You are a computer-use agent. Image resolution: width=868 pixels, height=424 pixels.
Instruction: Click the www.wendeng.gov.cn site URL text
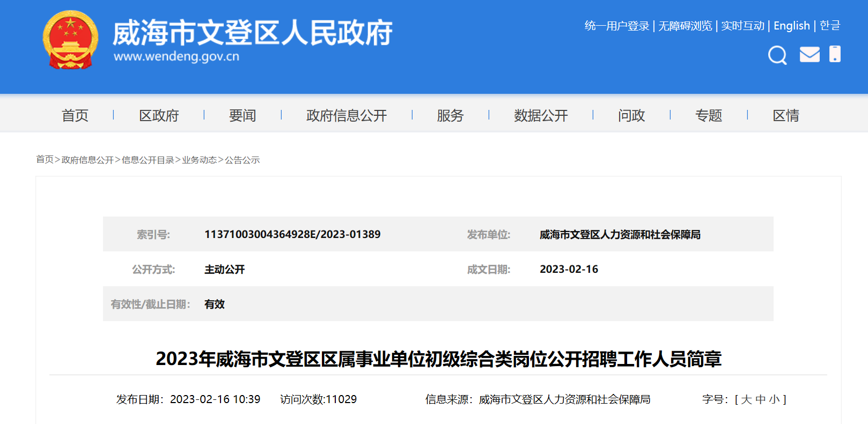pos(176,56)
